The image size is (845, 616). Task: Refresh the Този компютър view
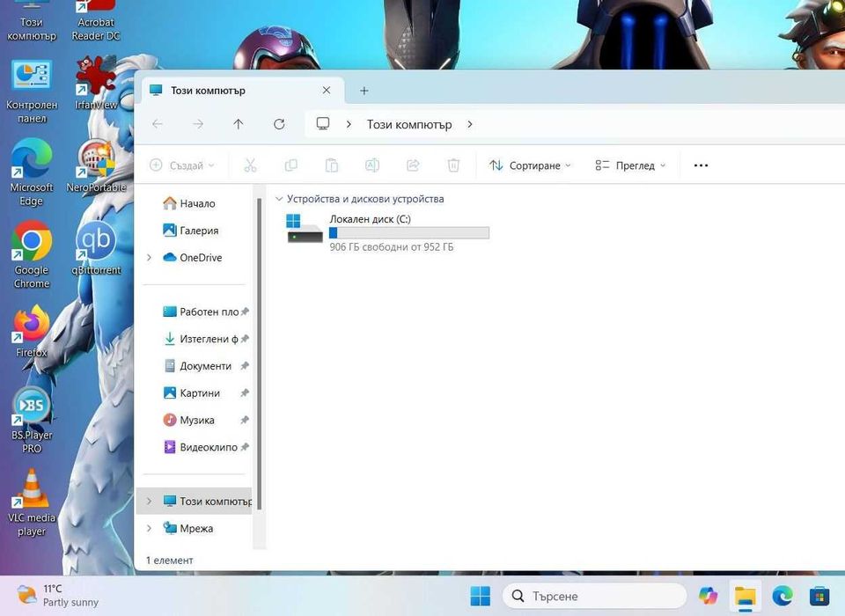[279, 124]
